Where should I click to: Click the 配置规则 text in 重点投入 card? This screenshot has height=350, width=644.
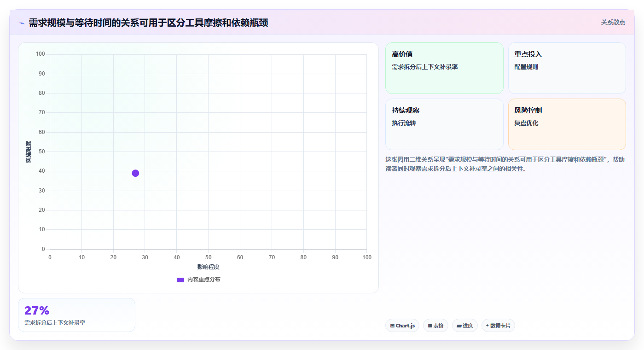pyautogui.click(x=526, y=67)
